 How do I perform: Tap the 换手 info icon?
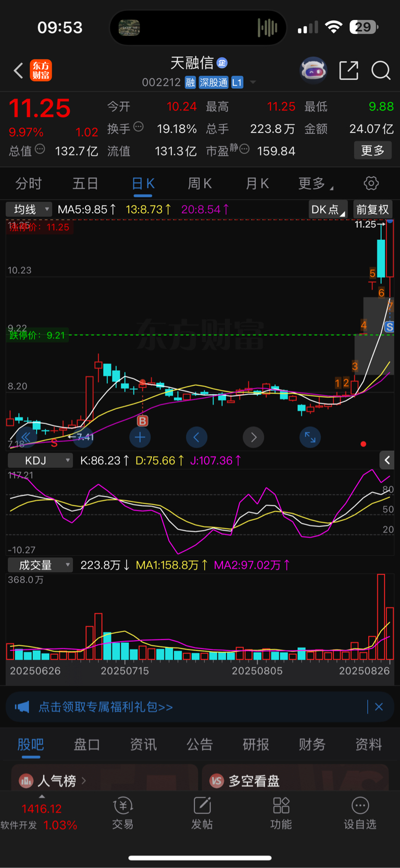coord(138,127)
